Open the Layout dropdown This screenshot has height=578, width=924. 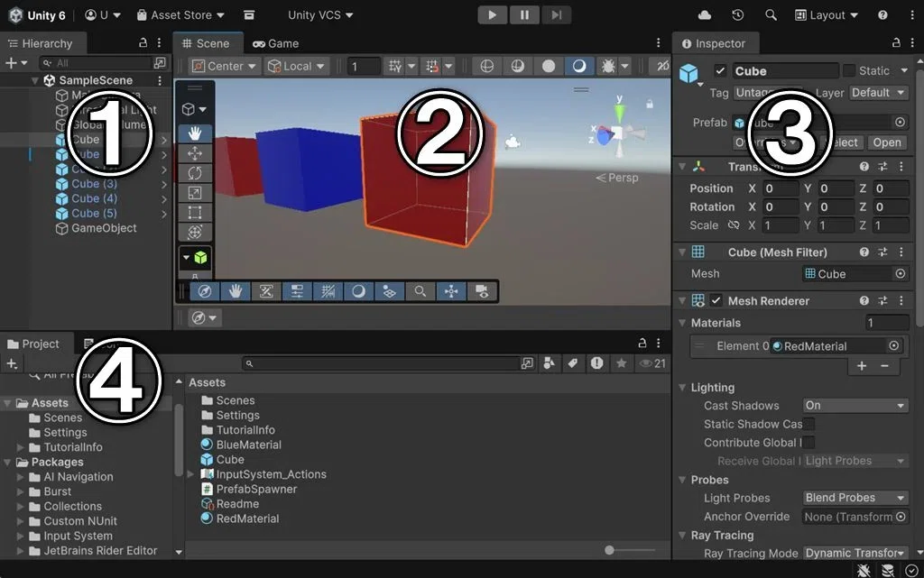[827, 15]
